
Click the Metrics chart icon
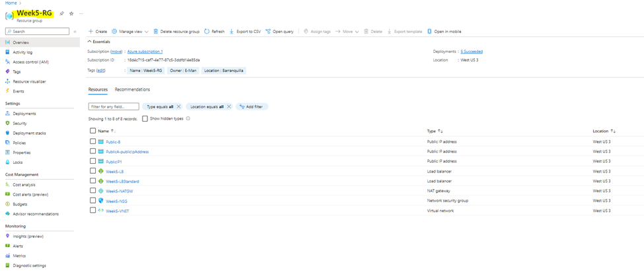(x=7, y=256)
